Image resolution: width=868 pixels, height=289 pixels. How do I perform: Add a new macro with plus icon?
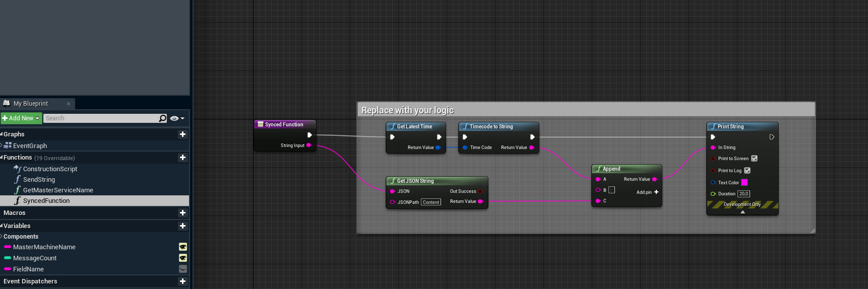click(x=182, y=213)
